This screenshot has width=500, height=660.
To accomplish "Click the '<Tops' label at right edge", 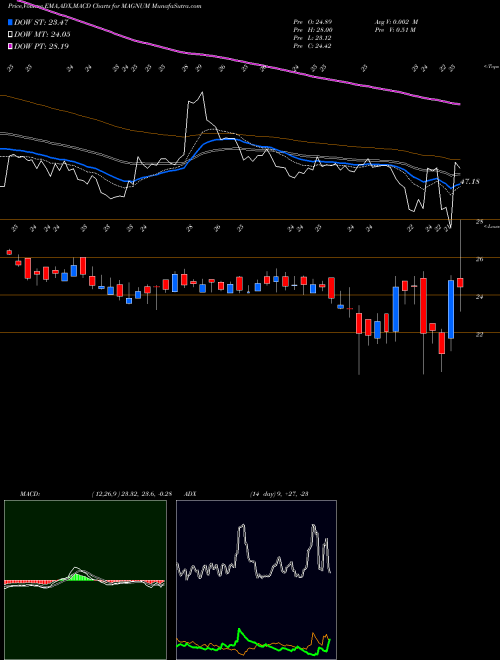I will [x=491, y=67].
